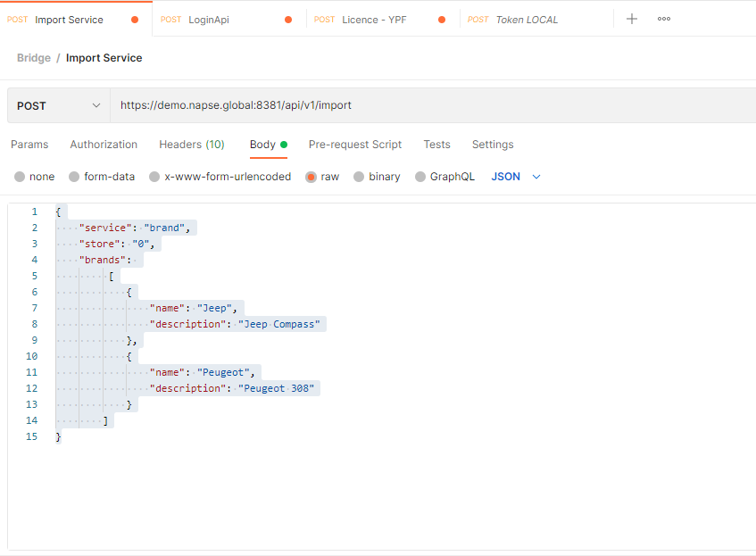This screenshot has height=556, width=756.
Task: Open the Settings request tab
Action: pyautogui.click(x=493, y=145)
